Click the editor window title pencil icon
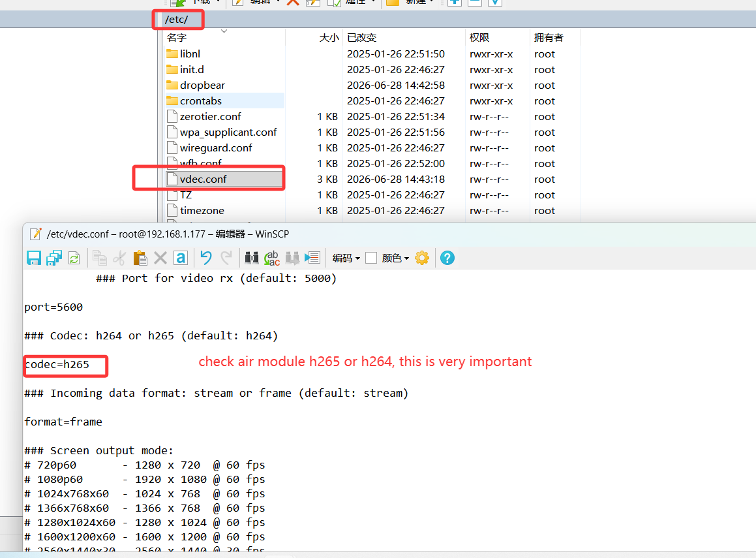The image size is (756, 558). pyautogui.click(x=36, y=234)
